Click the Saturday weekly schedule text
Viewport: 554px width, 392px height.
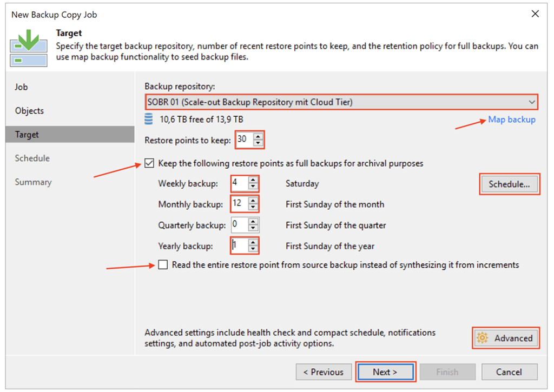(x=302, y=184)
